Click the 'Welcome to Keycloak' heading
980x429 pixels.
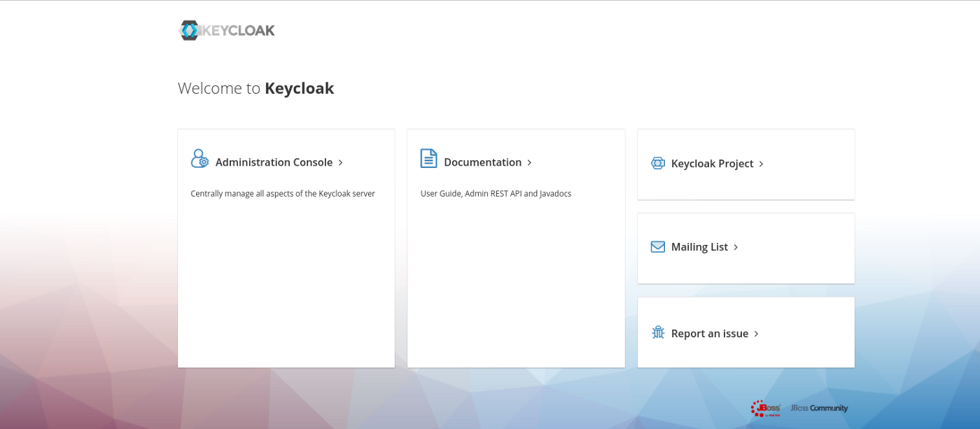tap(255, 88)
